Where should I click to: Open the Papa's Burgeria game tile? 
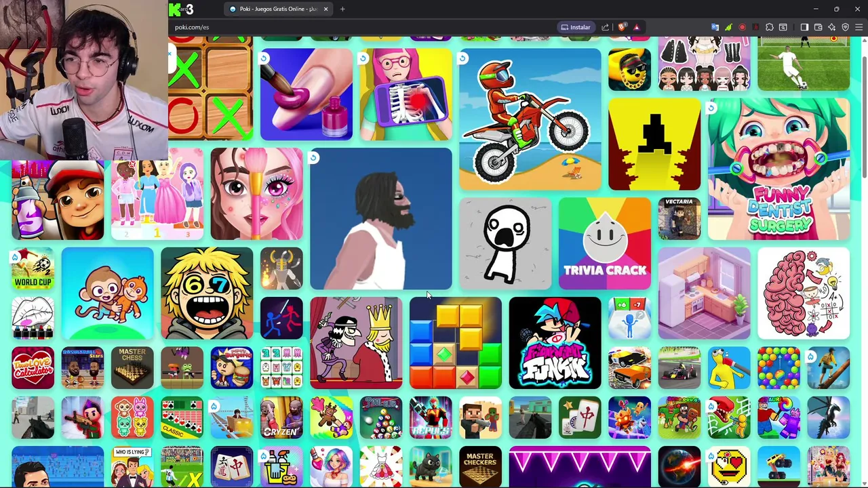tap(231, 368)
